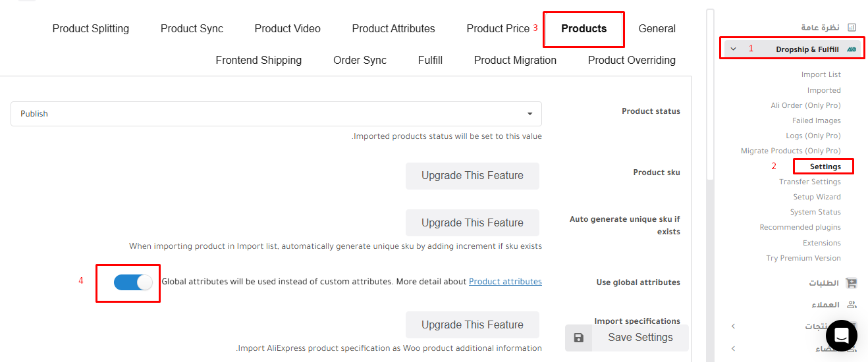Toggle the Use global attributes switch
This screenshot has height=362, width=868.
133,282
